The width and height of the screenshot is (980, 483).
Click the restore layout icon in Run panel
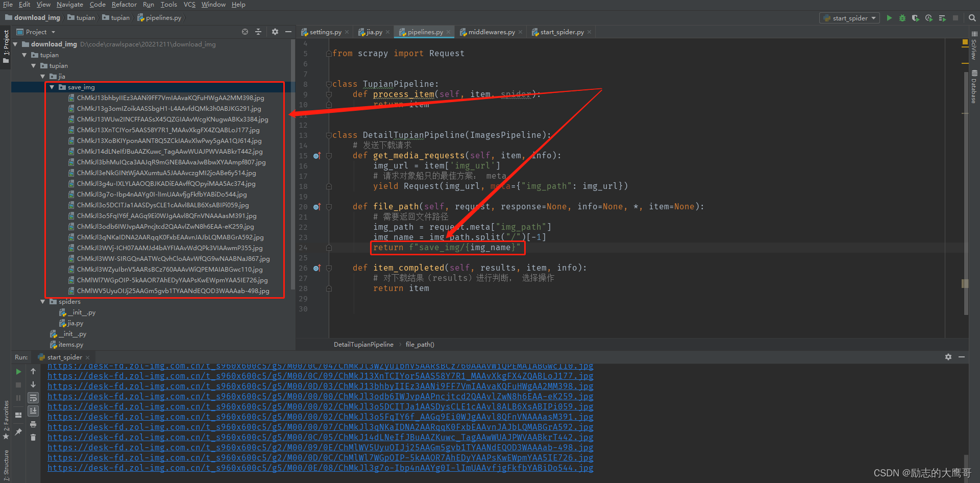coord(18,415)
